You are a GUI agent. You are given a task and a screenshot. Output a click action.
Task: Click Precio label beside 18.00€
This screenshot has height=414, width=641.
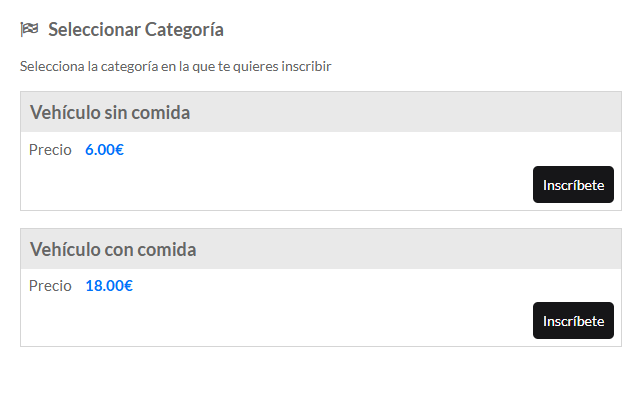coord(50,286)
